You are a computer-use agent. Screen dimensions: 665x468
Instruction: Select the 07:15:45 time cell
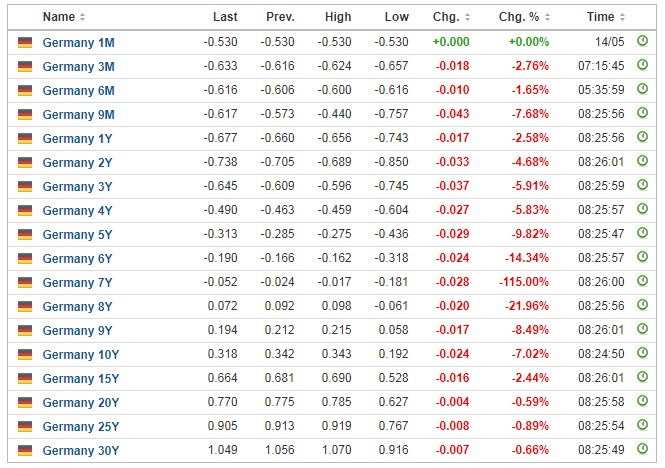(x=601, y=66)
